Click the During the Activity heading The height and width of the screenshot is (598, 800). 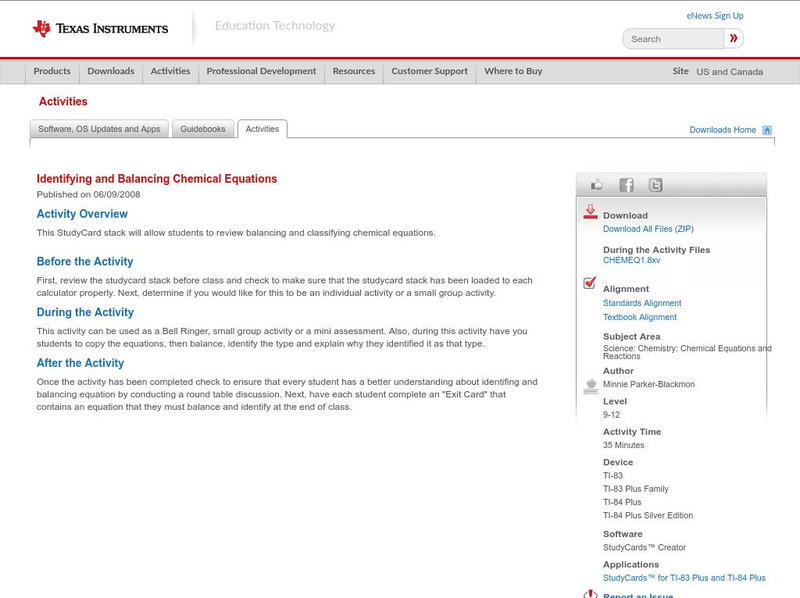pos(85,312)
